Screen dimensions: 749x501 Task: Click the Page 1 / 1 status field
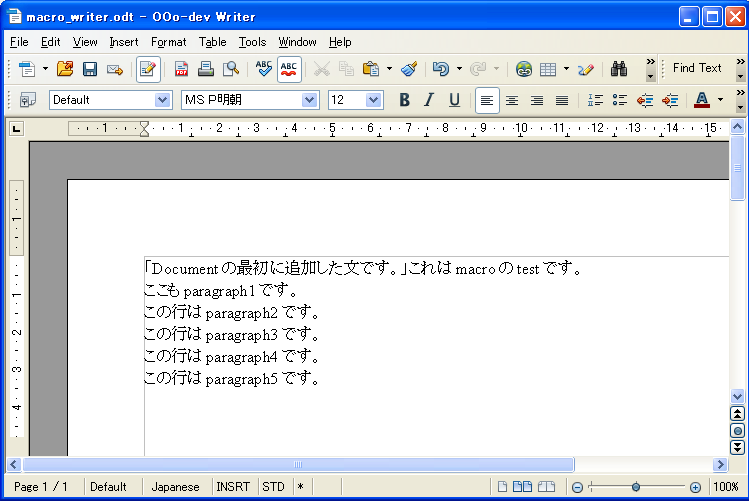point(41,487)
